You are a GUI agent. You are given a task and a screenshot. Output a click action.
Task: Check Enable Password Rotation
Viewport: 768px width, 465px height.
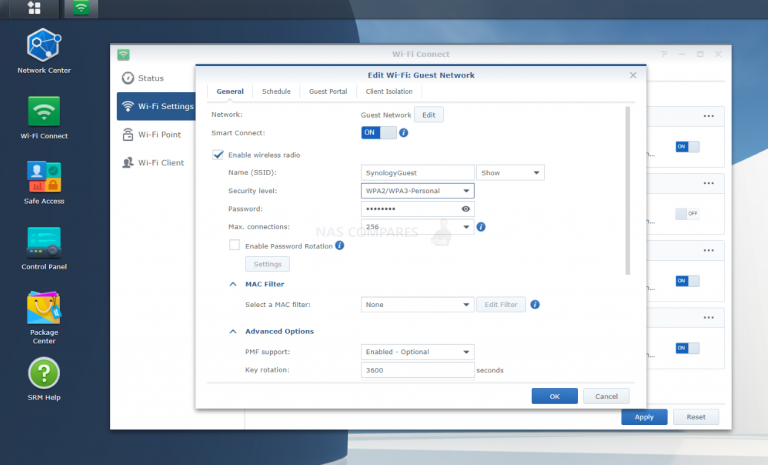[x=235, y=245]
